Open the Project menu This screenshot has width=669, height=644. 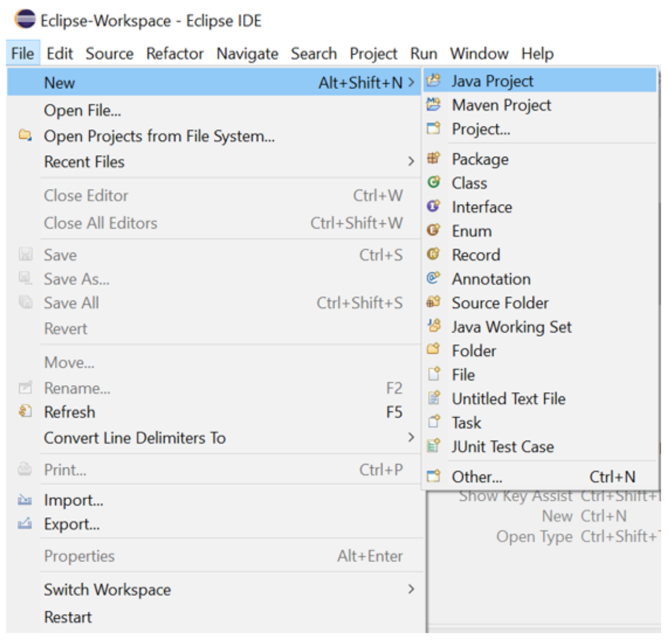(374, 54)
